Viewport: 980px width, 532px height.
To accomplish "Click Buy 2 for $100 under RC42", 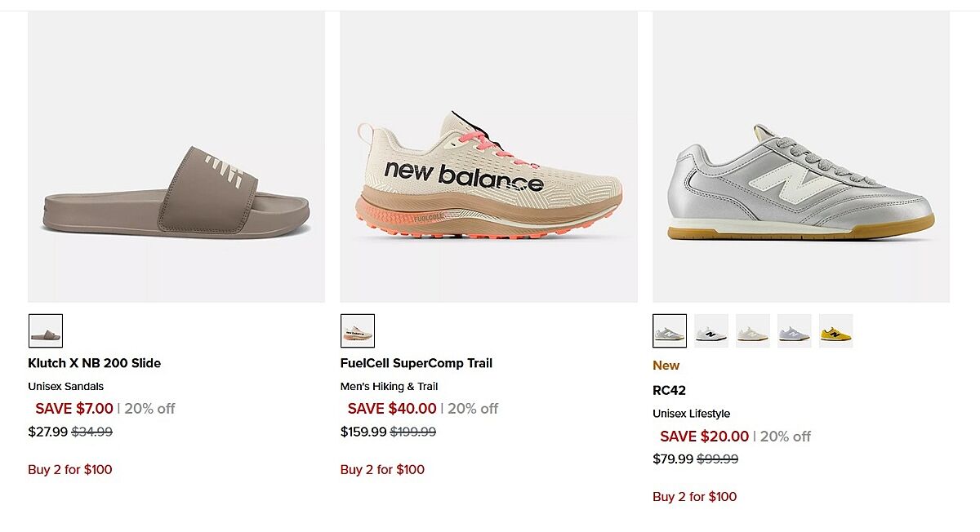I will point(694,497).
